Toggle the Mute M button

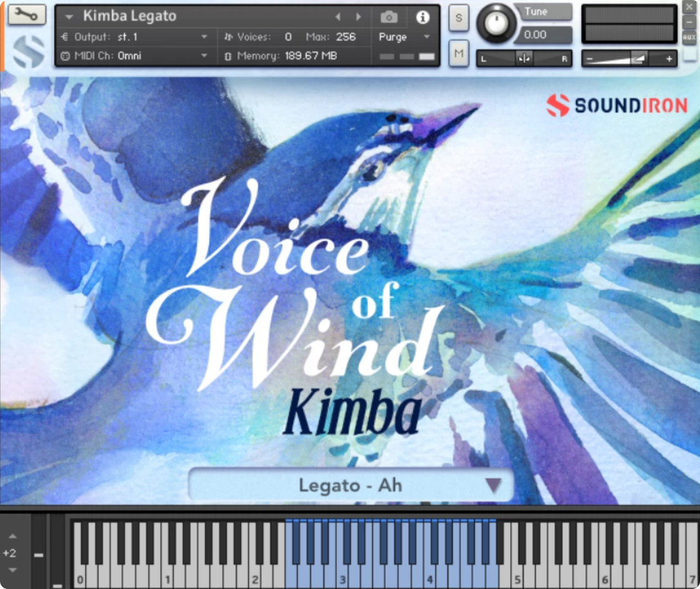tap(458, 54)
